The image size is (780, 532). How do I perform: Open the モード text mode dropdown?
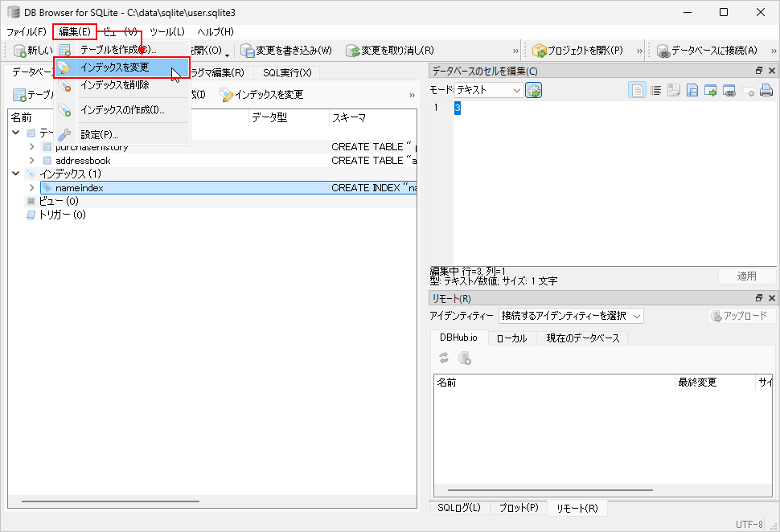pyautogui.click(x=489, y=91)
